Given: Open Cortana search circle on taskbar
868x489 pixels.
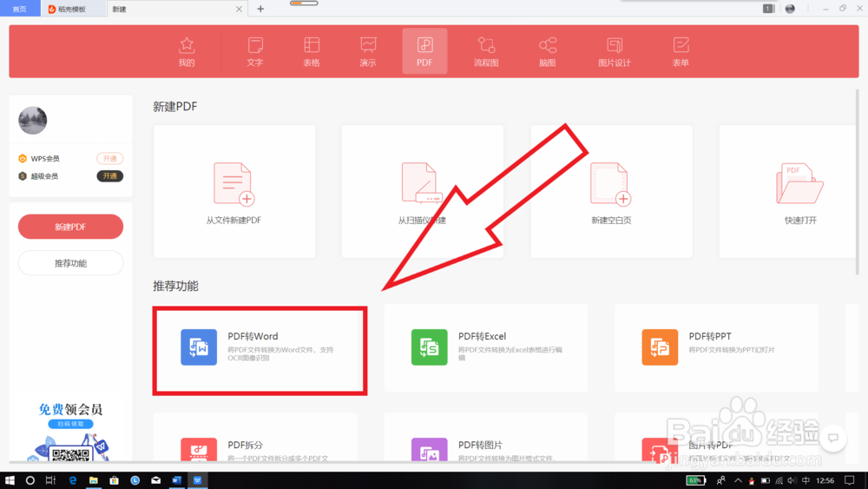Looking at the screenshot, I should coord(30,480).
